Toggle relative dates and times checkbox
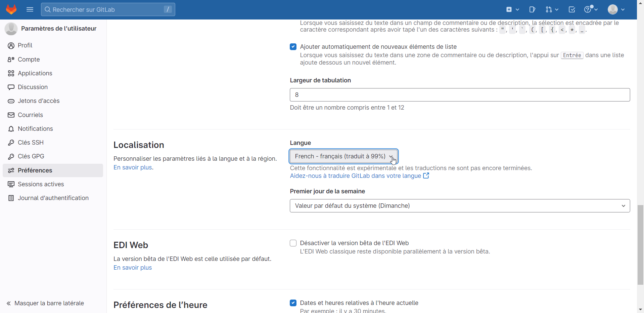 pyautogui.click(x=293, y=303)
